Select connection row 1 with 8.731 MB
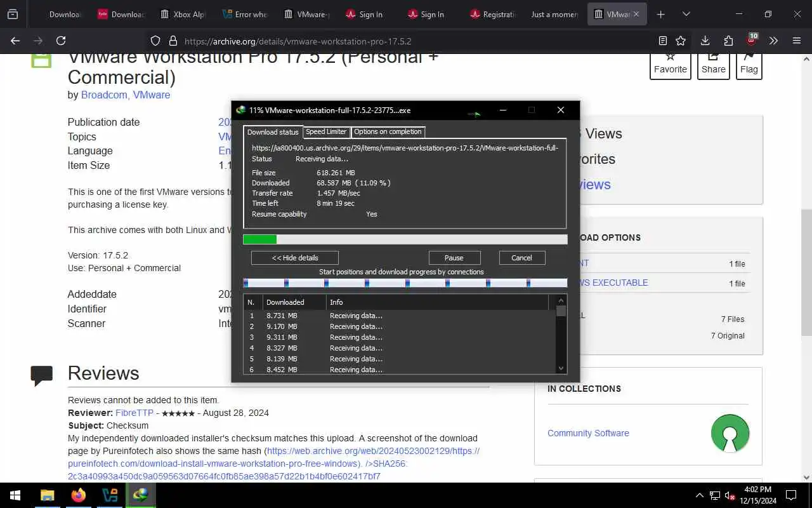Viewport: 812px width, 508px height. click(399, 316)
